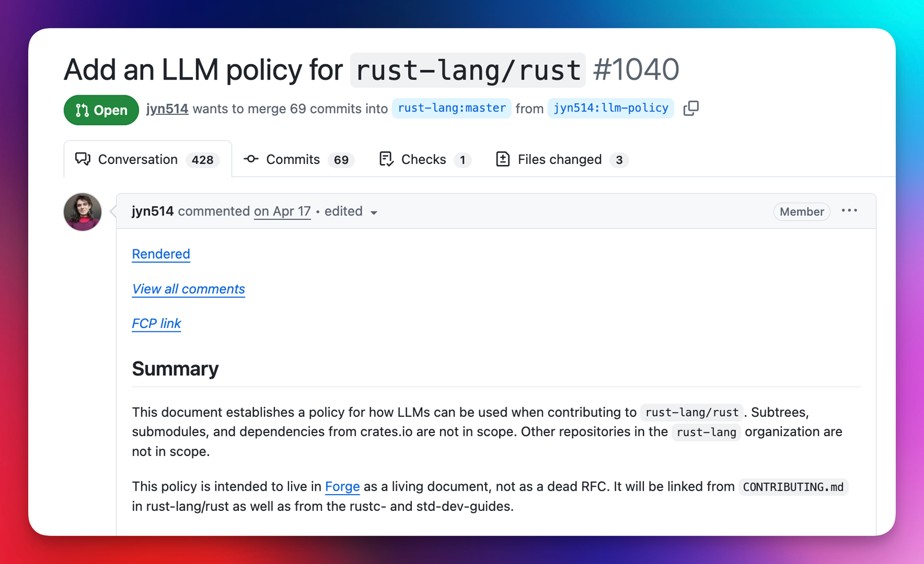Click the Commits node icon
Screen dimensions: 924x564
pos(251,159)
